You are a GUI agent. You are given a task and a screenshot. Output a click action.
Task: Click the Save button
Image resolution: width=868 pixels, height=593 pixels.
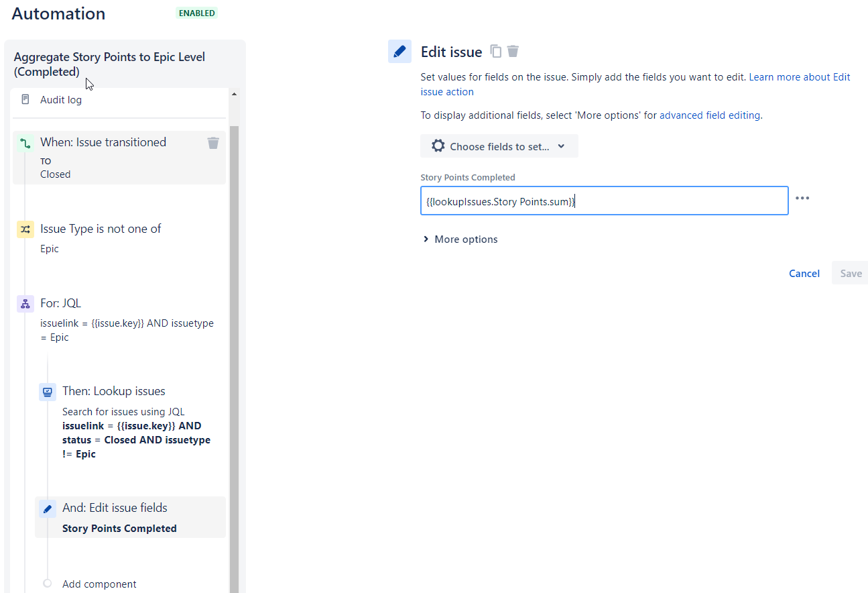(x=851, y=274)
